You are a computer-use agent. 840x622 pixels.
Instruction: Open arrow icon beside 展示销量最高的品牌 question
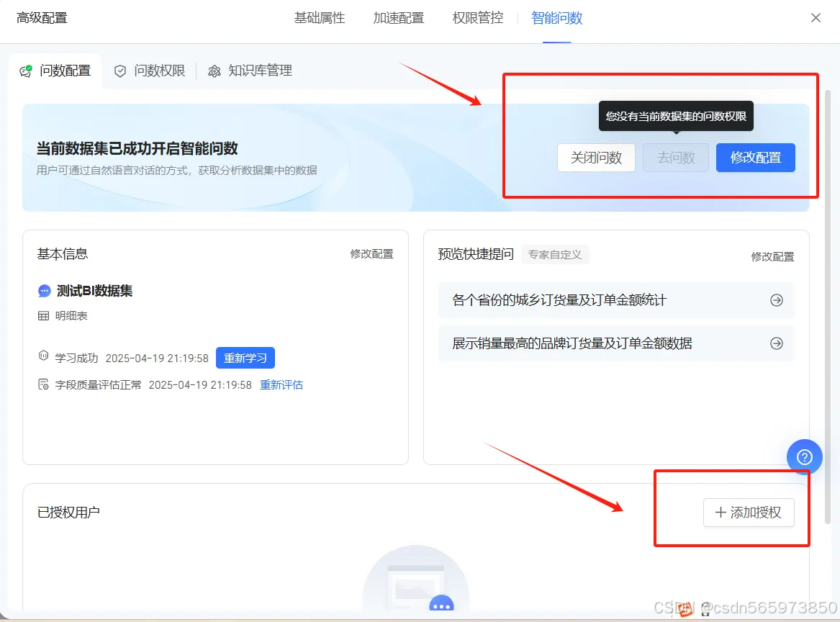[x=776, y=343]
